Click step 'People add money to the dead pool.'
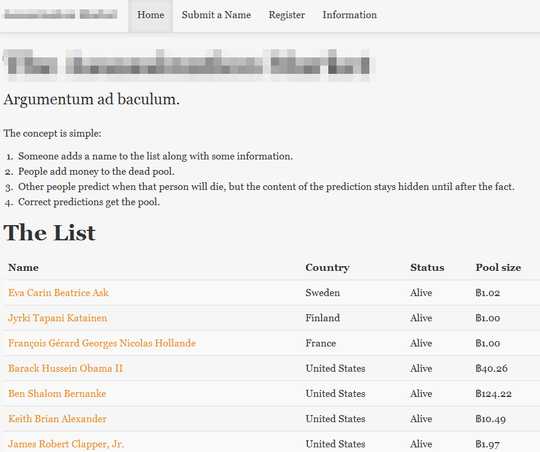Screen dimensions: 540x452 tap(96, 172)
